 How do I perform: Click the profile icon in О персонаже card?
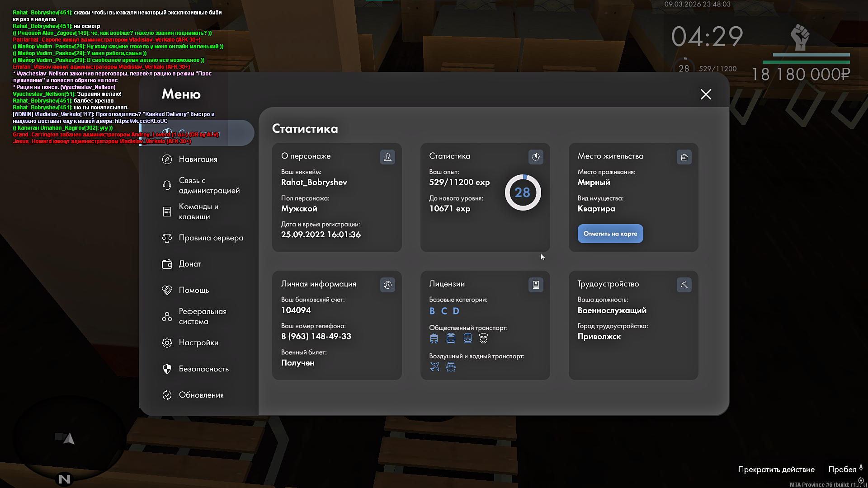387,157
